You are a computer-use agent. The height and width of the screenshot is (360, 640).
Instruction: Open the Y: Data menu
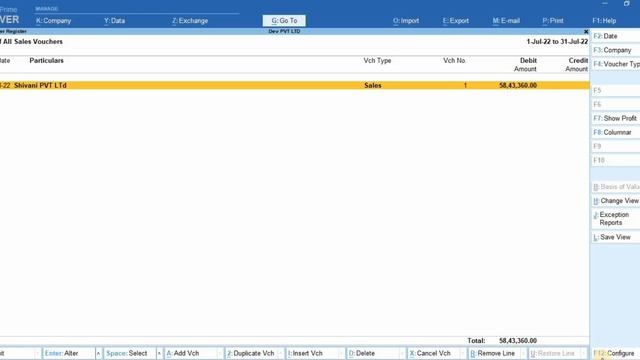(x=114, y=20)
